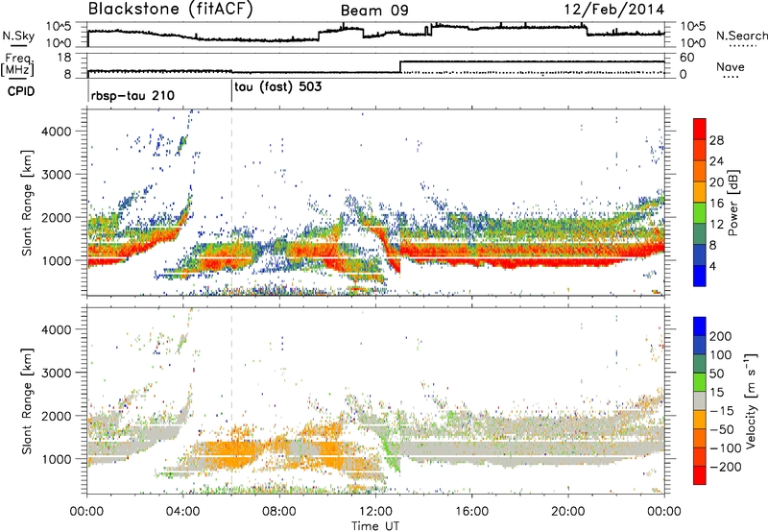
Task: Click the 'Velocity [m s-1]' colorbar label
Action: tap(752, 400)
